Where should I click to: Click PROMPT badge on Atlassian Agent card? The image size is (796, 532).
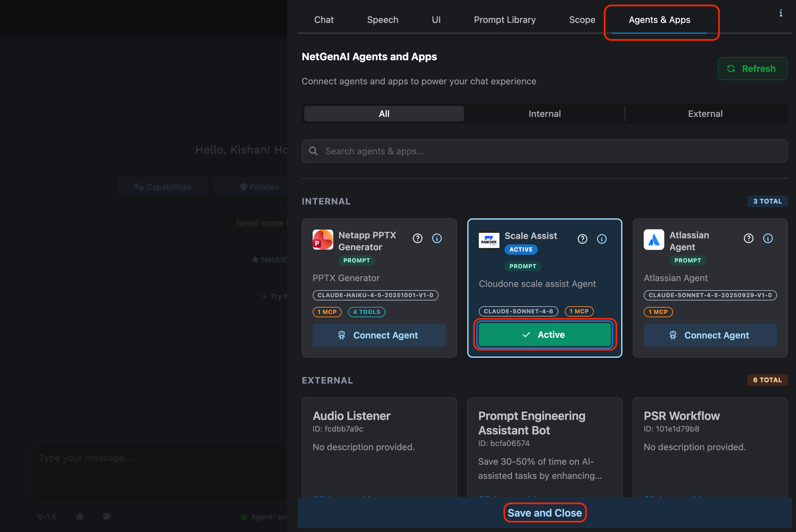pos(687,260)
